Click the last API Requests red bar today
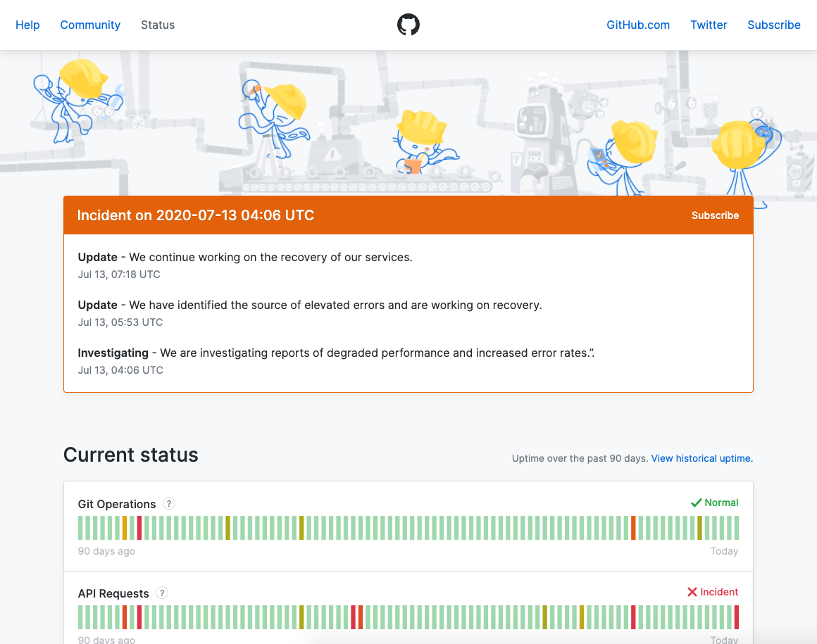The width and height of the screenshot is (817, 644). coord(736,617)
